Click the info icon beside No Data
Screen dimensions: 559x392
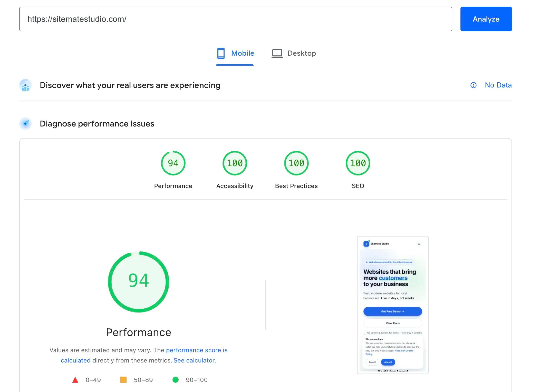473,85
